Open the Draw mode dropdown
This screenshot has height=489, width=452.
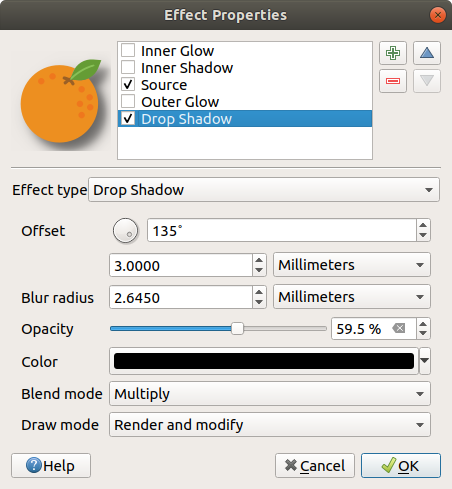(x=270, y=425)
